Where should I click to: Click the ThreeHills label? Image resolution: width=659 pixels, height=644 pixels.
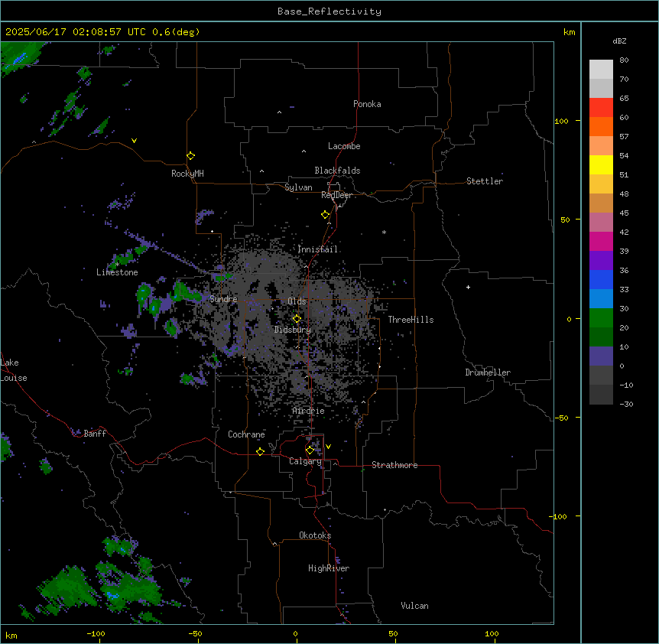tap(411, 320)
